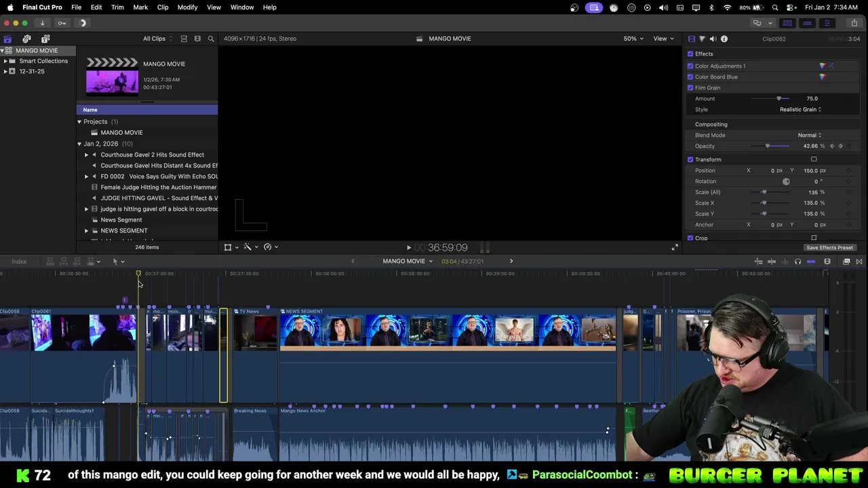Image resolution: width=868 pixels, height=488 pixels.
Task: Click the Import Media down-arrow button
Action: pyautogui.click(x=42, y=23)
